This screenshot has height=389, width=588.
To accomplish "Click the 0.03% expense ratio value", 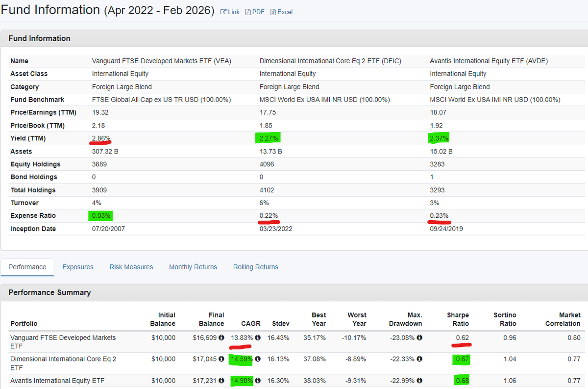I will click(102, 216).
